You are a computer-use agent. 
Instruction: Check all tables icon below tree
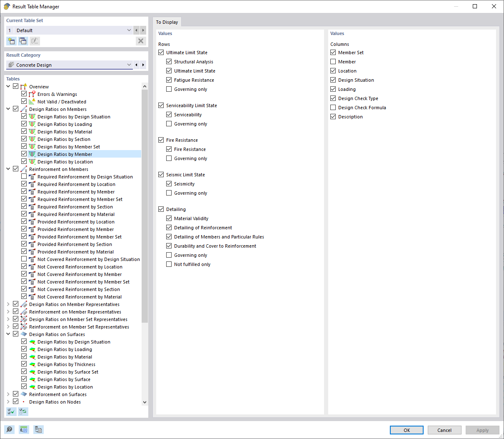coord(11,411)
